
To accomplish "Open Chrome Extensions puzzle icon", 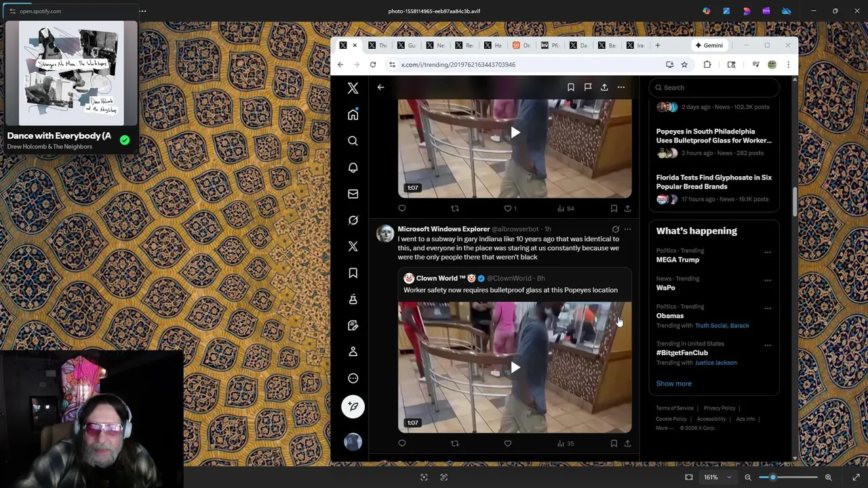I will coord(707,64).
